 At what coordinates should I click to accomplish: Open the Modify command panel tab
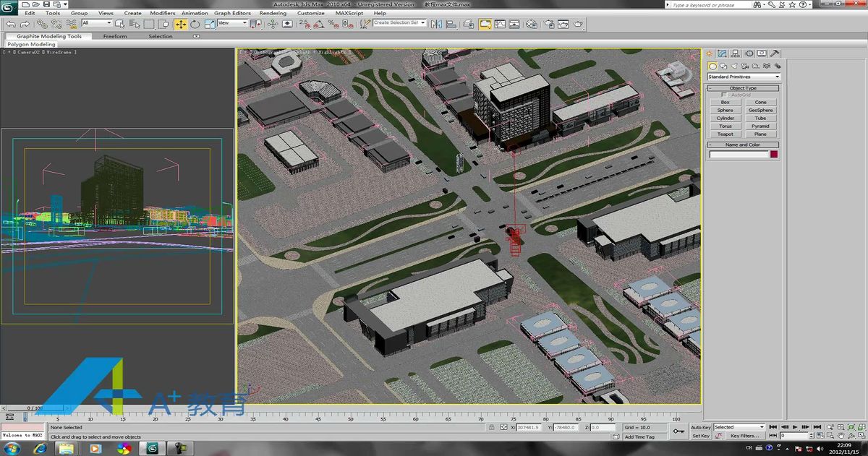click(723, 53)
